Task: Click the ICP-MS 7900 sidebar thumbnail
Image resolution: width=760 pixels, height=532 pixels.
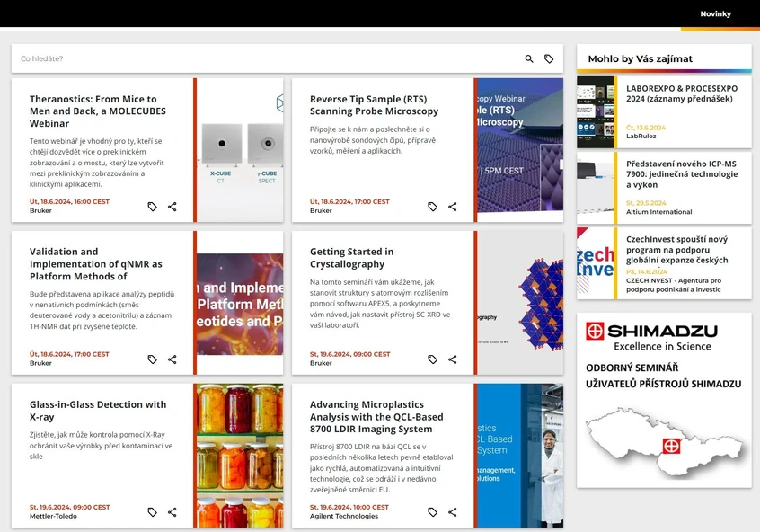Action: tap(596, 188)
